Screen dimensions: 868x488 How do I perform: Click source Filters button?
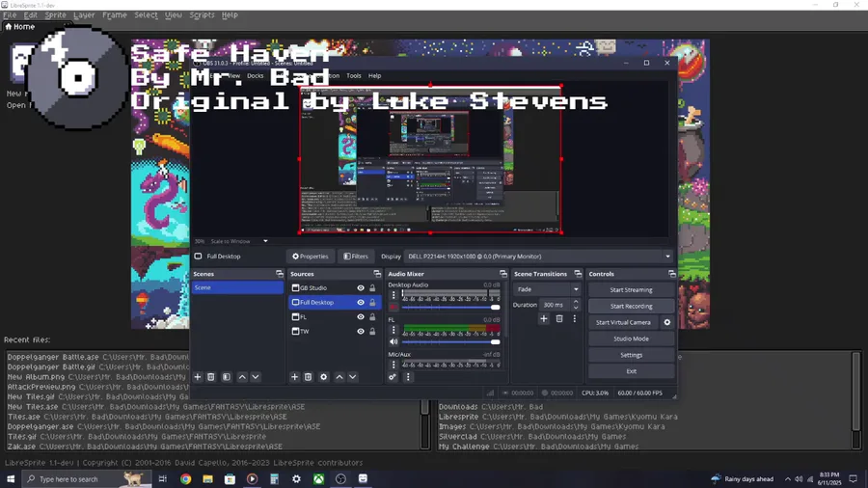(356, 257)
